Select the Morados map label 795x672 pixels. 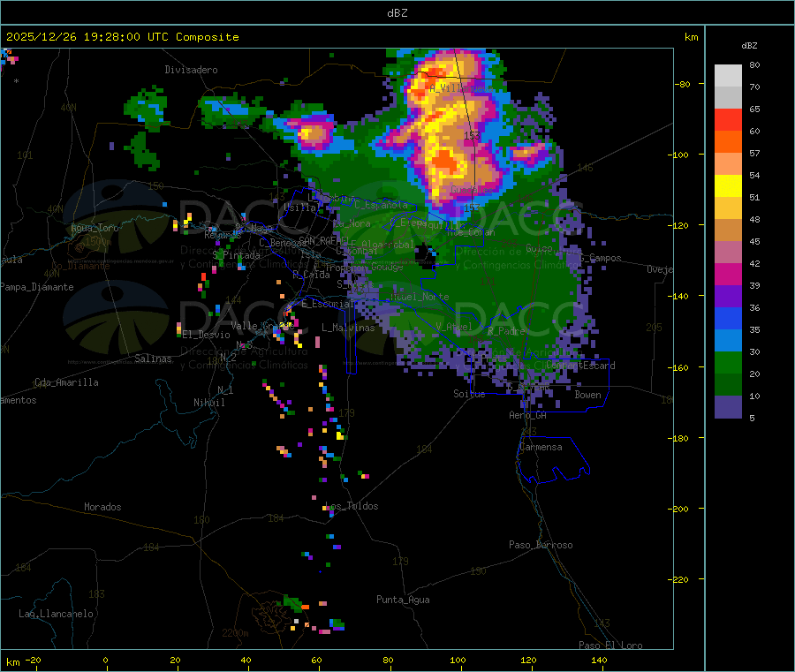tap(102, 508)
